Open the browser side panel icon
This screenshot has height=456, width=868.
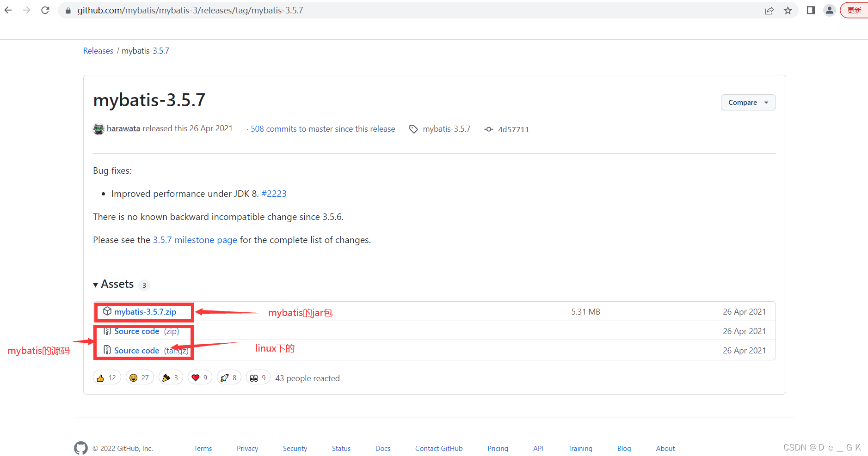click(x=811, y=10)
